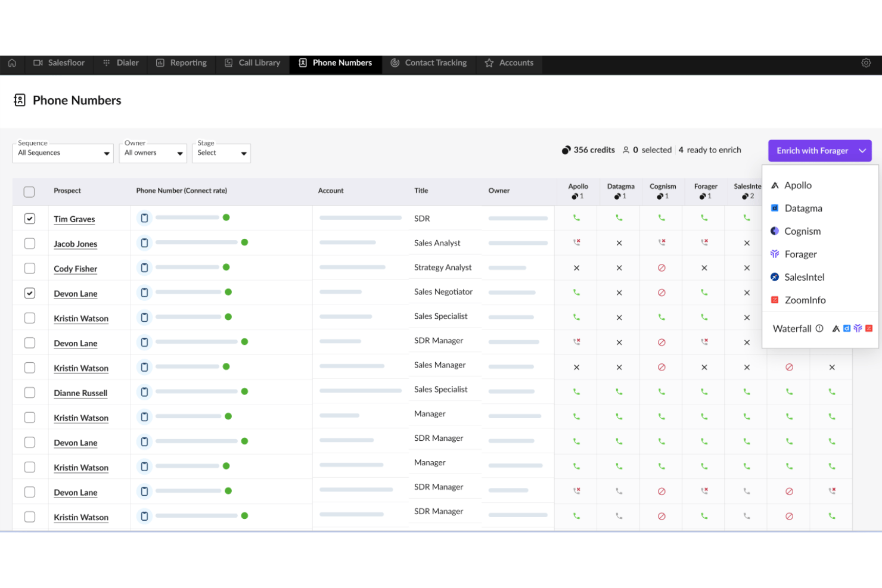Click the Apollo column header
Screen dimensions: 882x588
click(578, 191)
